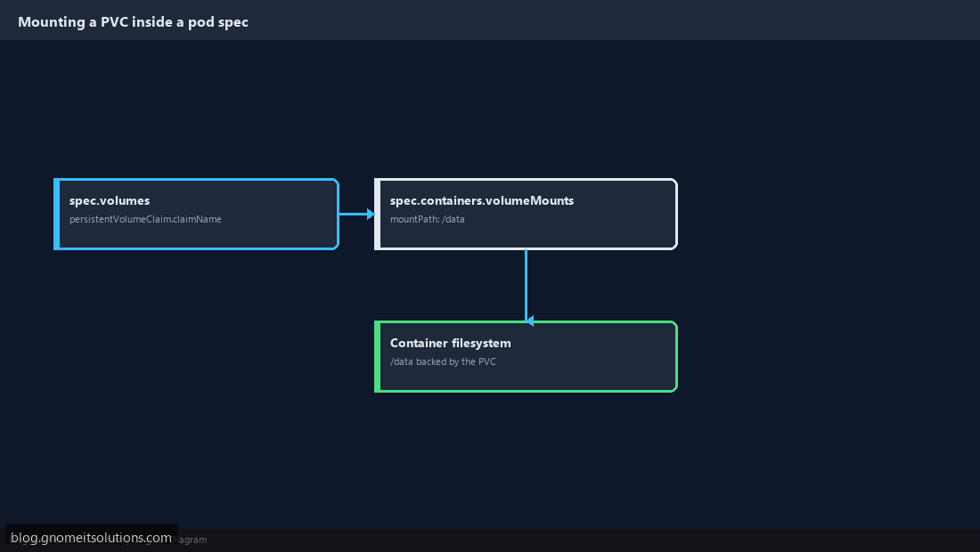This screenshot has height=552, width=980.
Task: Select the spec.volumes node title
Action: 110,200
